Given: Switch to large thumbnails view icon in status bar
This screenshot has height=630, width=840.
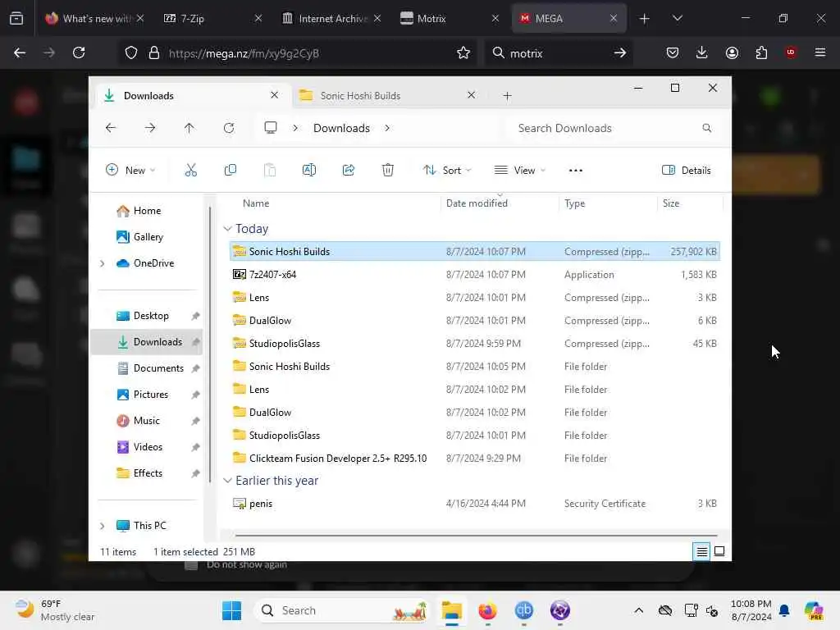Looking at the screenshot, I should pyautogui.click(x=719, y=551).
